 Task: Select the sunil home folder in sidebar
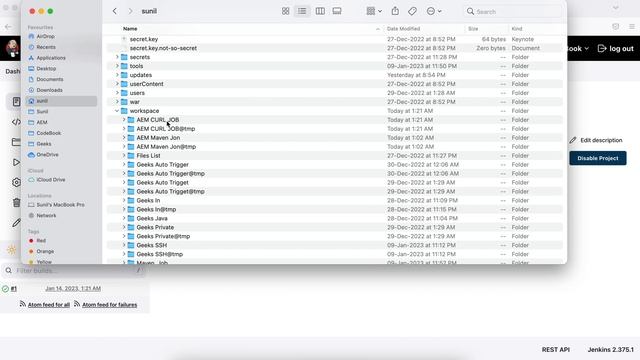pyautogui.click(x=61, y=101)
